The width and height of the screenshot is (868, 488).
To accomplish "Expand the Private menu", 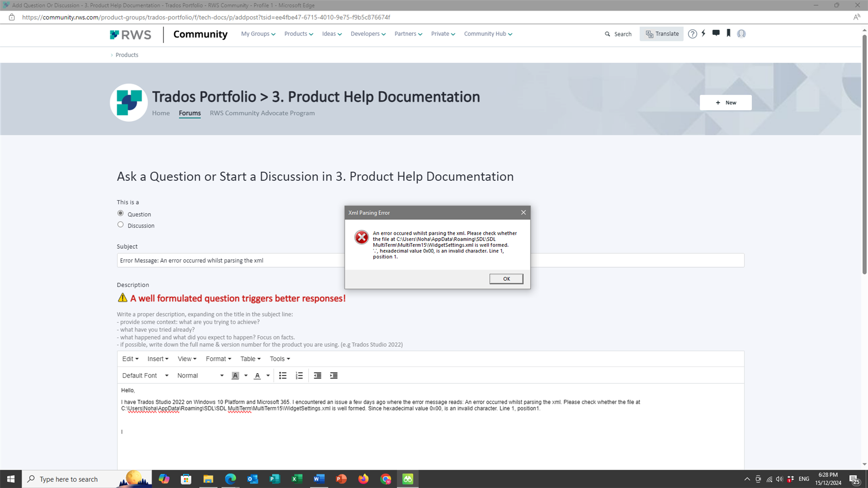I will tap(443, 34).
